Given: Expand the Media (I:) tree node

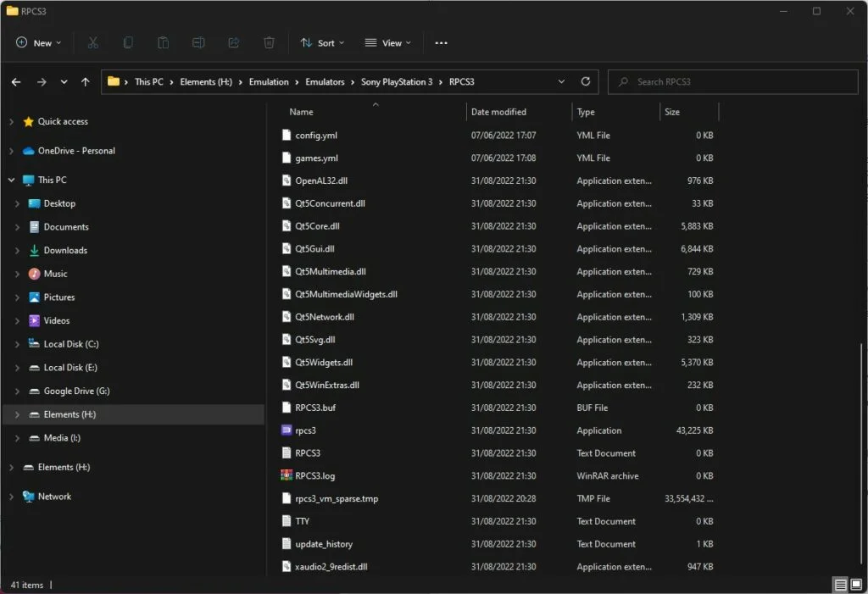Looking at the screenshot, I should [17, 438].
